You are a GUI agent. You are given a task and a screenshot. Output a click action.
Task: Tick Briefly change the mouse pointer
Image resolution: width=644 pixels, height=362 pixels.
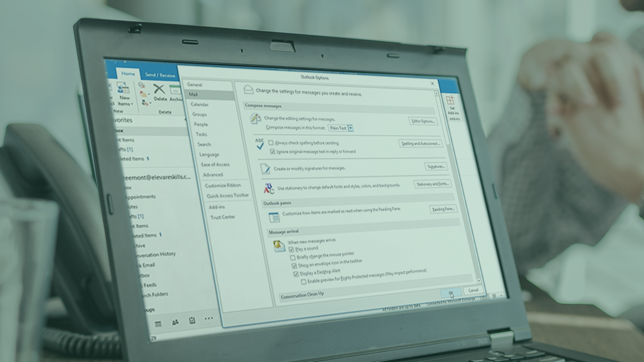[293, 257]
